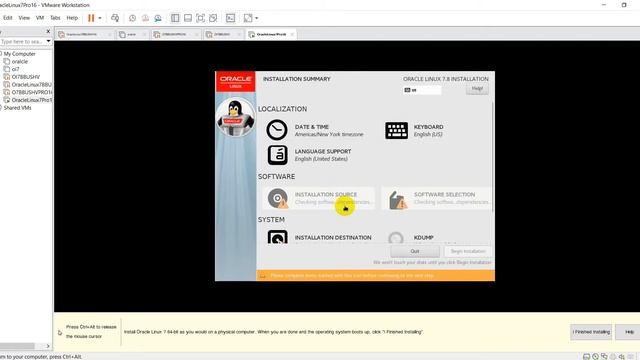640x360 pixels.
Task: Click installer Help! button
Action: (477, 89)
